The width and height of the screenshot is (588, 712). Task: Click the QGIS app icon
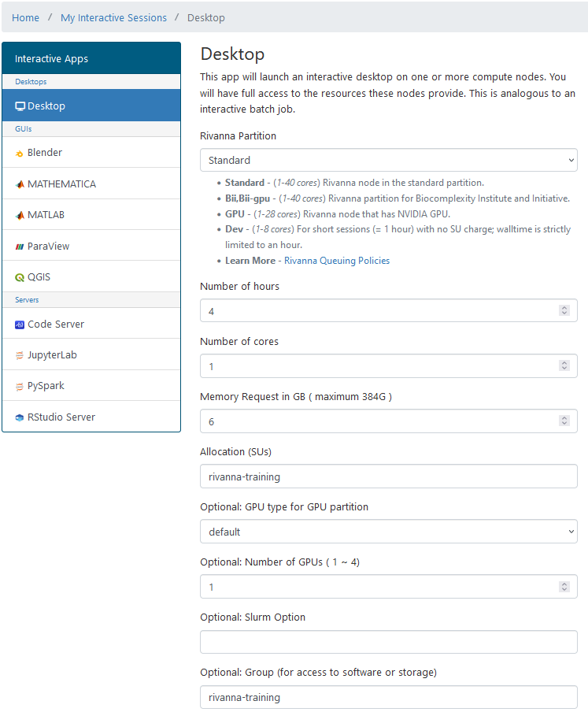[20, 277]
